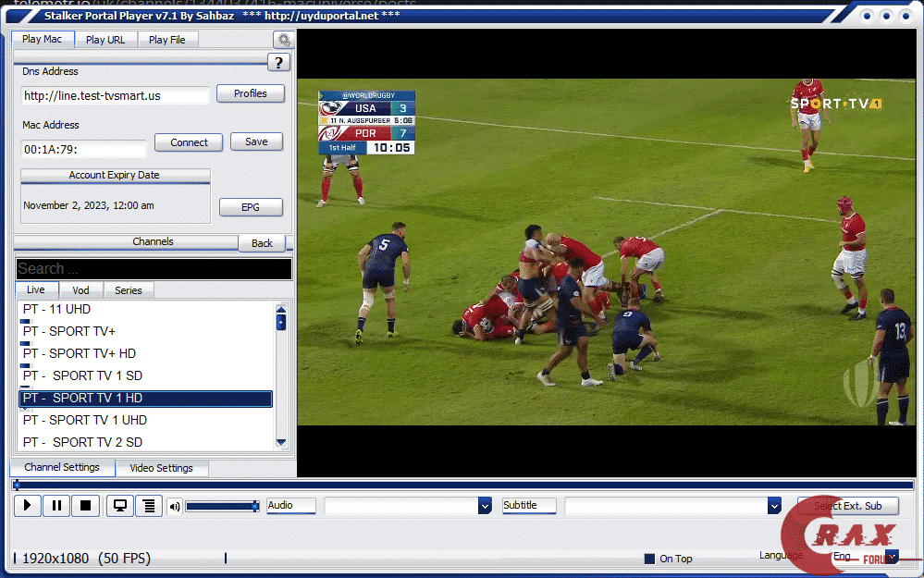The height and width of the screenshot is (578, 924).
Task: Switch to the Play Mac tab
Action: 43,40
